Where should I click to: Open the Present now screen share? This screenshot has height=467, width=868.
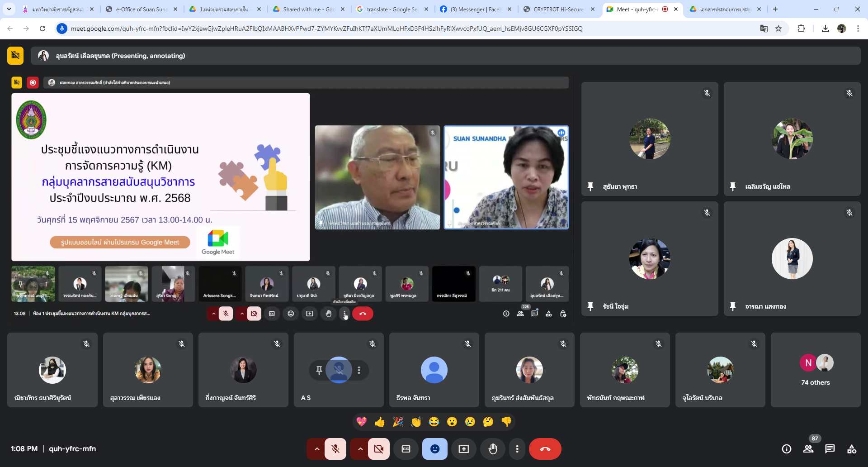pos(464,449)
